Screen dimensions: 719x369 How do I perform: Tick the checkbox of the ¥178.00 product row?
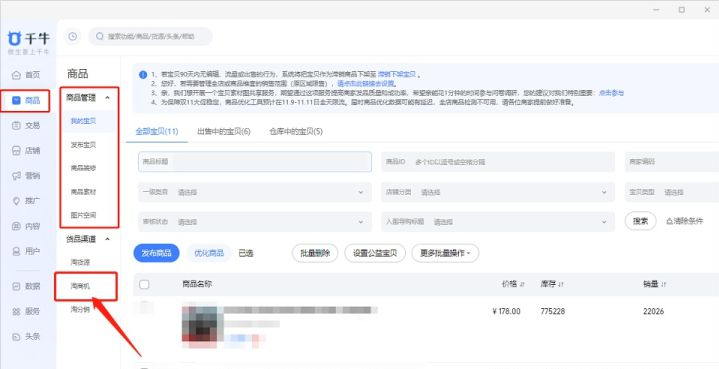pyautogui.click(x=144, y=307)
